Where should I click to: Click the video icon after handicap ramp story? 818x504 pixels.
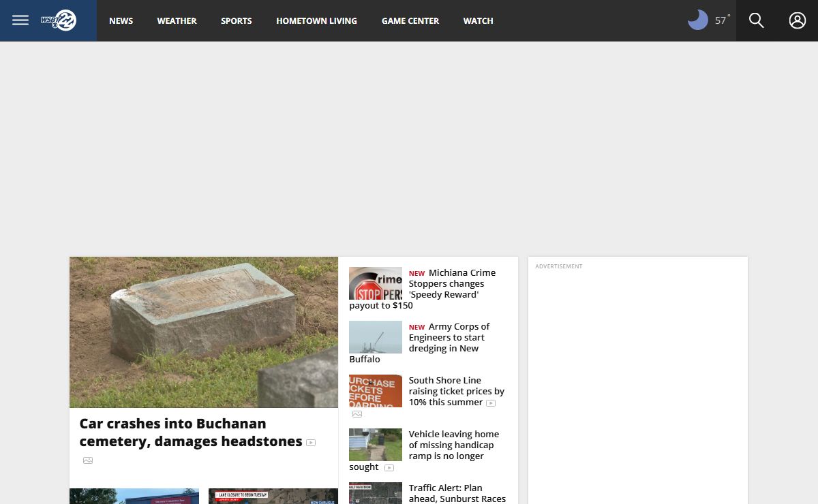pos(389,468)
